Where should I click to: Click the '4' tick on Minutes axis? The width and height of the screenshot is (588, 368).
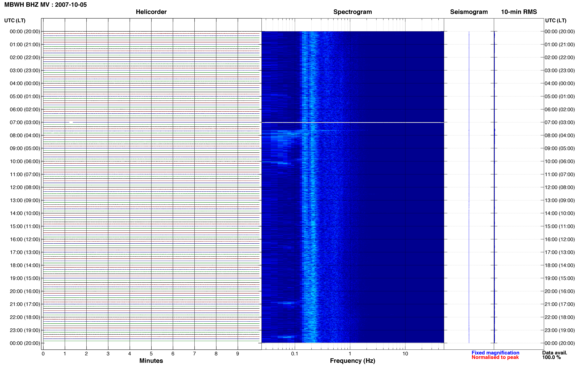point(130,354)
